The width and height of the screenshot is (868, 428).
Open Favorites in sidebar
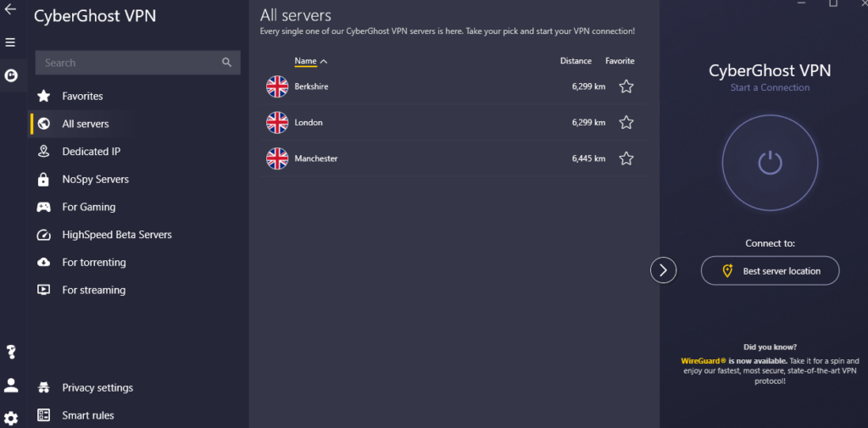[x=82, y=97]
